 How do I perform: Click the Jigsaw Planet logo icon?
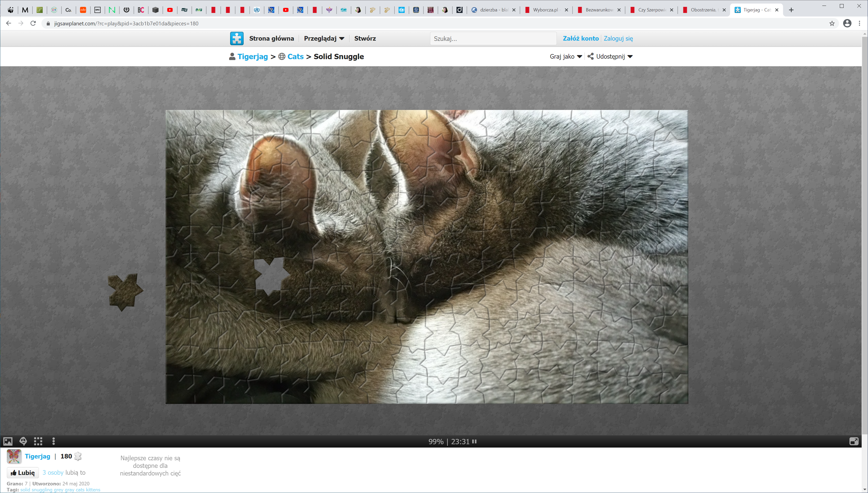[x=236, y=38]
